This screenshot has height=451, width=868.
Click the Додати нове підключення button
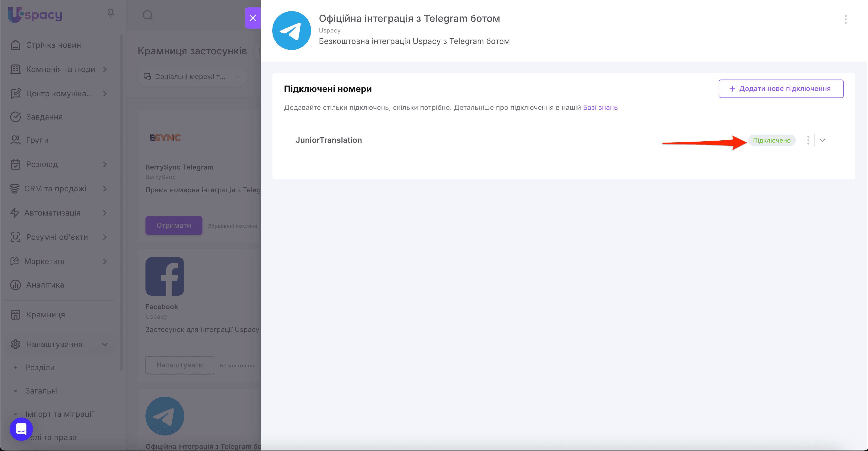click(x=781, y=89)
